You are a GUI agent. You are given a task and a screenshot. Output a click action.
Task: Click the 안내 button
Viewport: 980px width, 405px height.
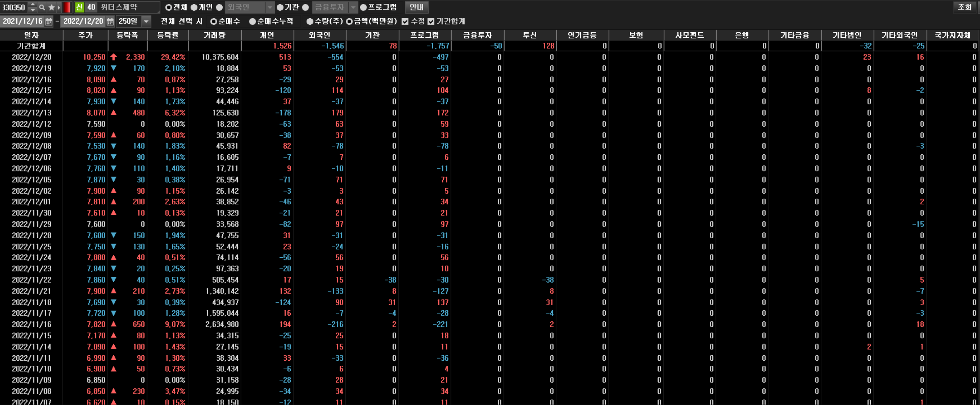pos(416,7)
